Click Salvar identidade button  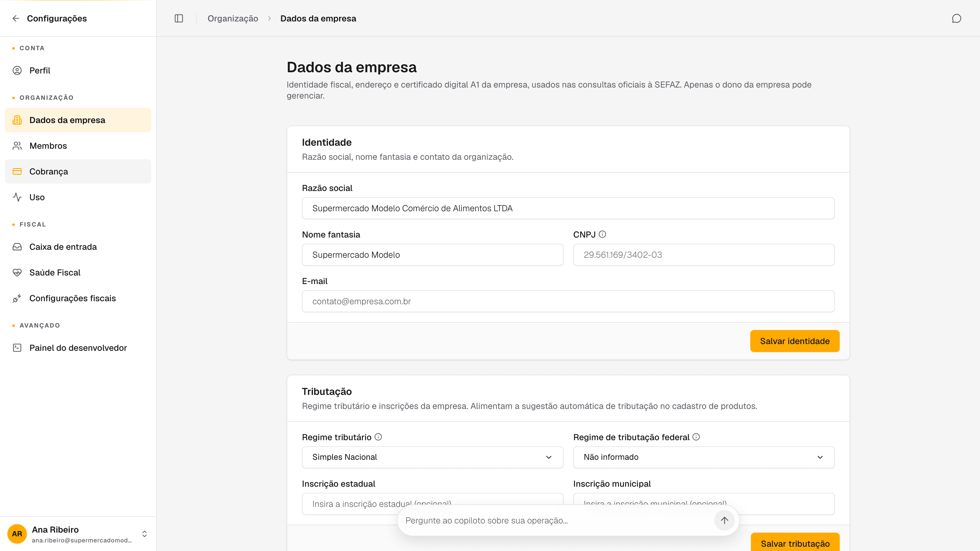(x=795, y=341)
